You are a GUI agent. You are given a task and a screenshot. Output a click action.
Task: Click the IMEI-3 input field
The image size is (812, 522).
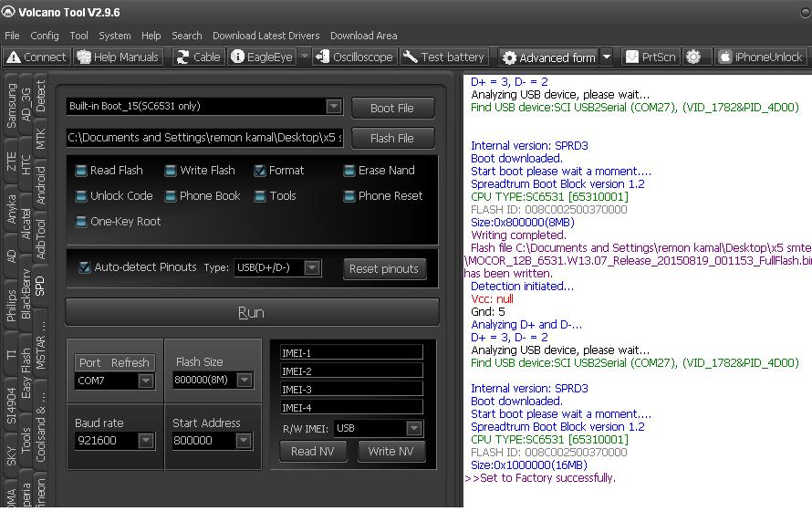click(351, 389)
